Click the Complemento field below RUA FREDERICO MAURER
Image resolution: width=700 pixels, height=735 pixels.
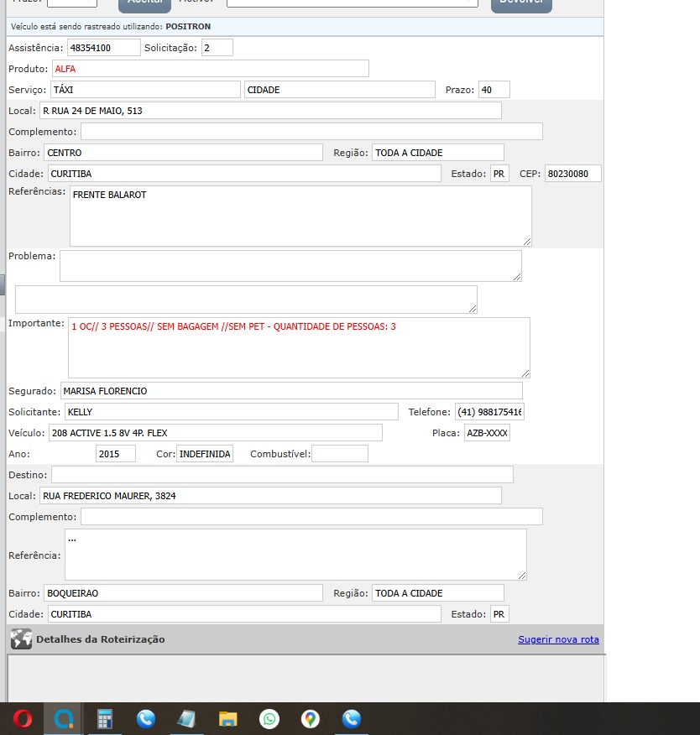pos(311,517)
